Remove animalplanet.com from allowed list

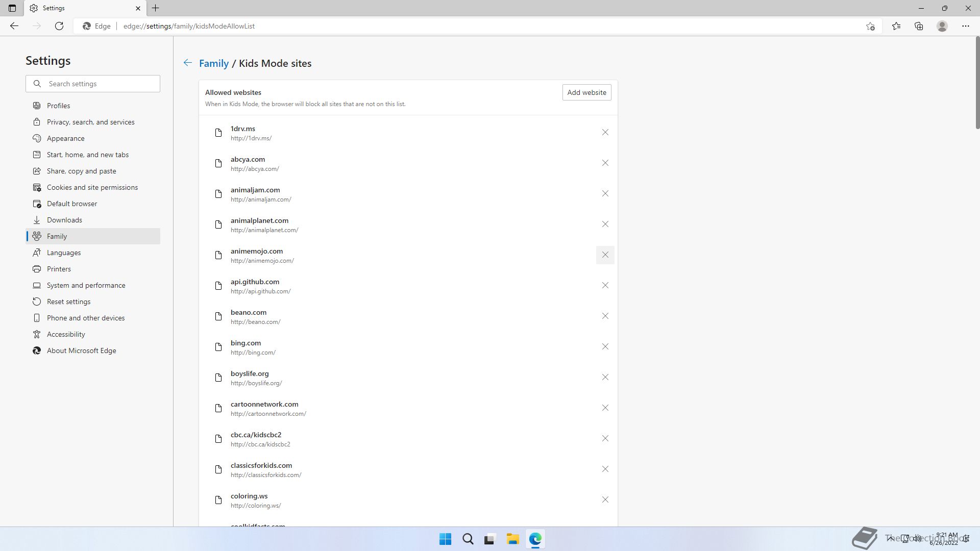(605, 224)
